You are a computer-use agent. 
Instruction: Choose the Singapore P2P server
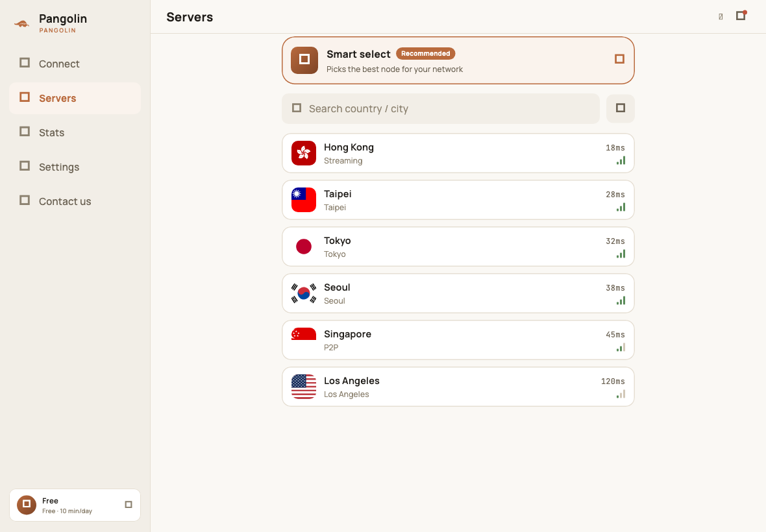click(458, 340)
